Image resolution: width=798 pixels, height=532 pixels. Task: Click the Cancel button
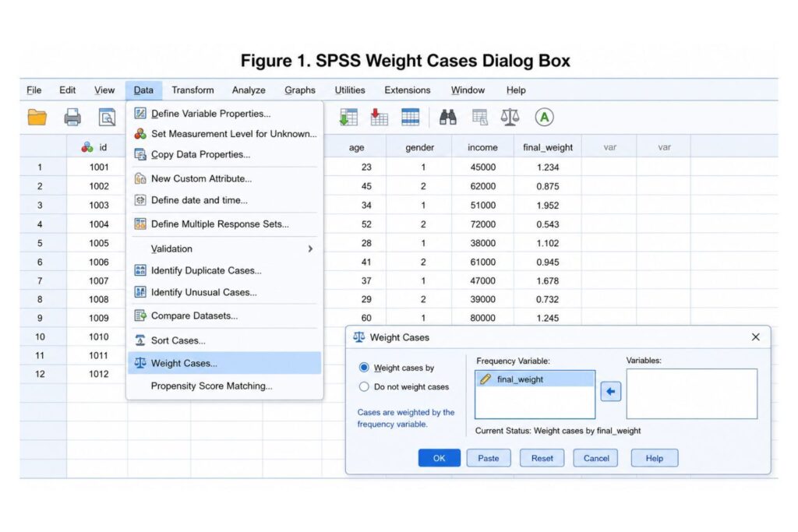pyautogui.click(x=596, y=458)
